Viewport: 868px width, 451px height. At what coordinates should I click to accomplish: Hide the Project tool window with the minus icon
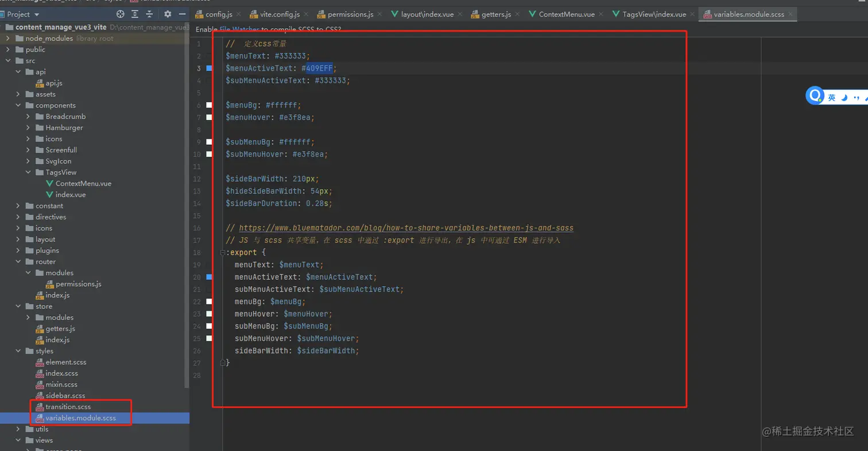pyautogui.click(x=182, y=14)
